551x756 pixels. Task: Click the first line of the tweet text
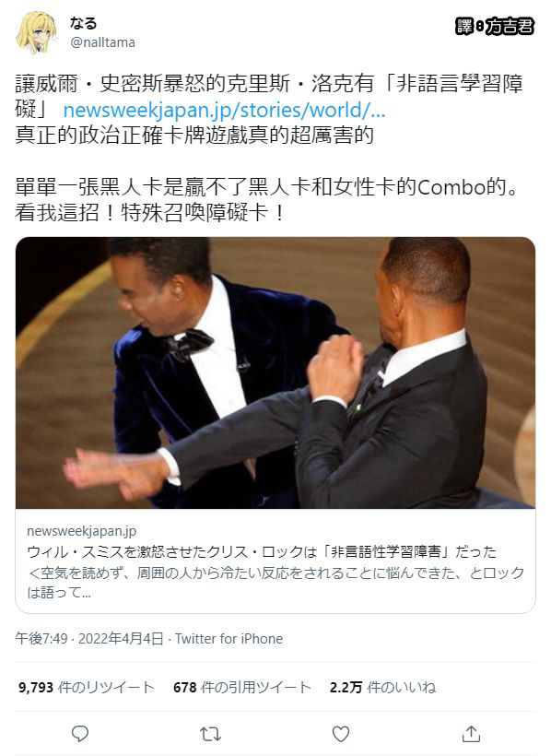(269, 84)
